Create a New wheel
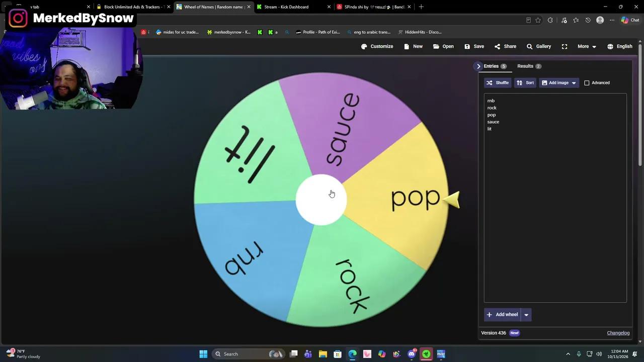This screenshot has width=644, height=362. (413, 46)
